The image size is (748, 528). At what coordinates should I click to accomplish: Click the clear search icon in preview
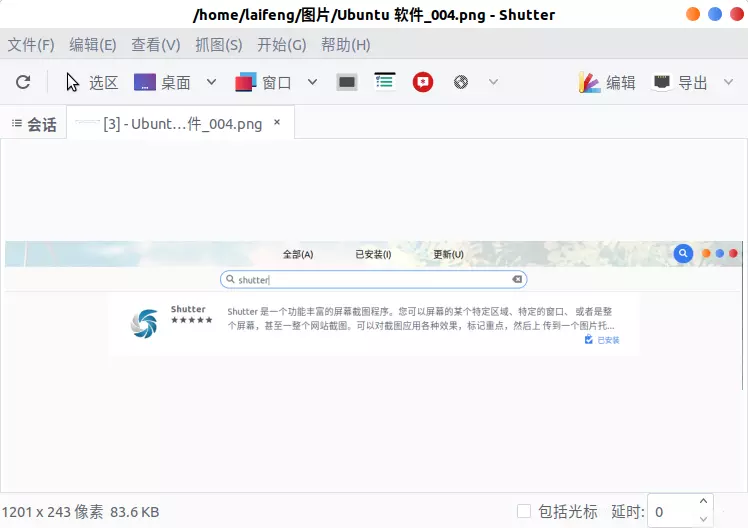517,280
